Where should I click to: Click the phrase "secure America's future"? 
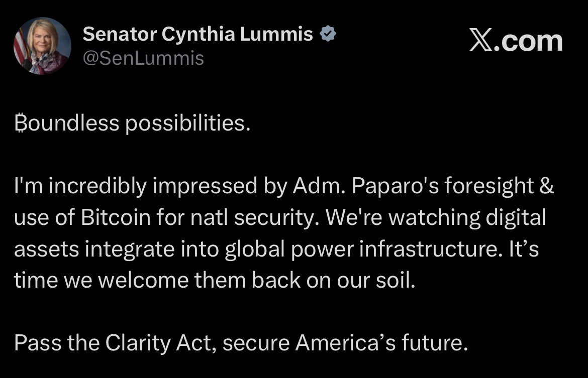[342, 343]
